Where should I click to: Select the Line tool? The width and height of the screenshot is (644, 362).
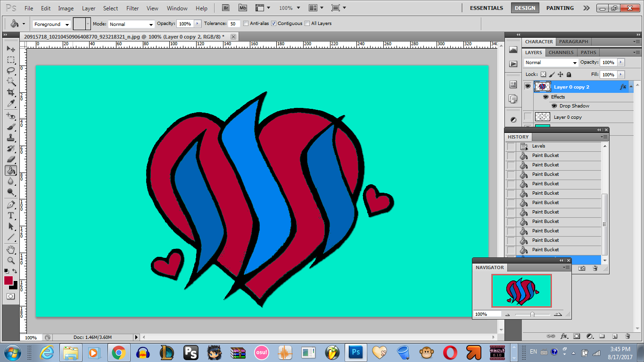pos(11,237)
